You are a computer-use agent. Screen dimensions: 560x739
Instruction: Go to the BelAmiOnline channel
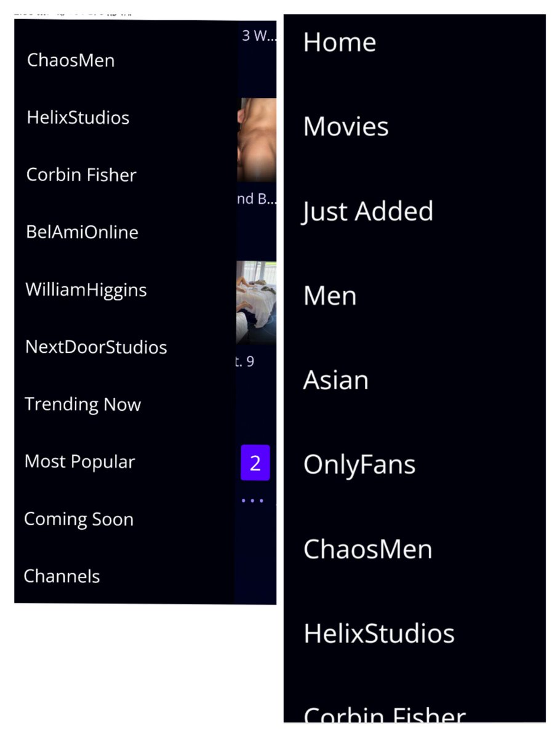tap(82, 232)
